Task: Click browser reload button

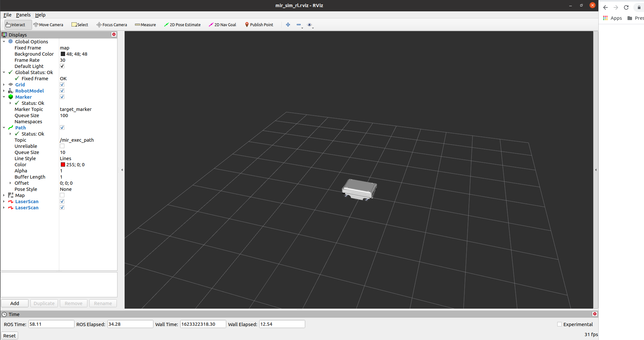Action: (626, 7)
